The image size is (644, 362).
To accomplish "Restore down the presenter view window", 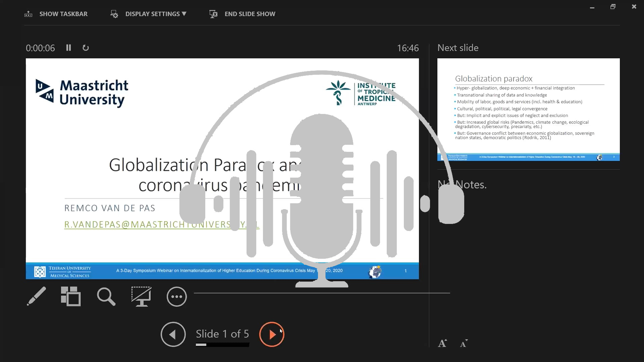I will pos(613,7).
